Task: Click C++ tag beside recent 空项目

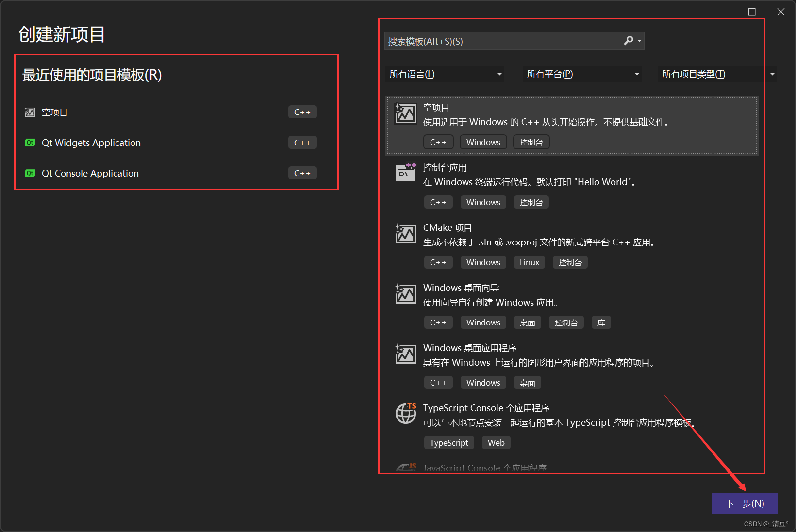Action: pos(302,112)
